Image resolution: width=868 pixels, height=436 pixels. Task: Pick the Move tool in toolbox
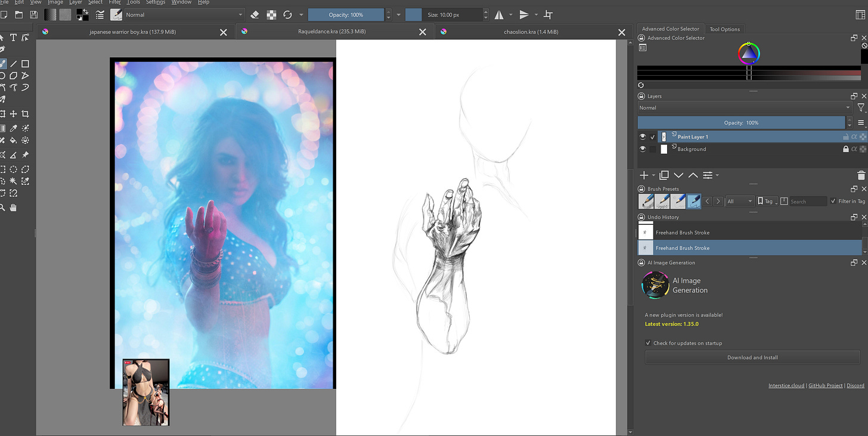(13, 114)
